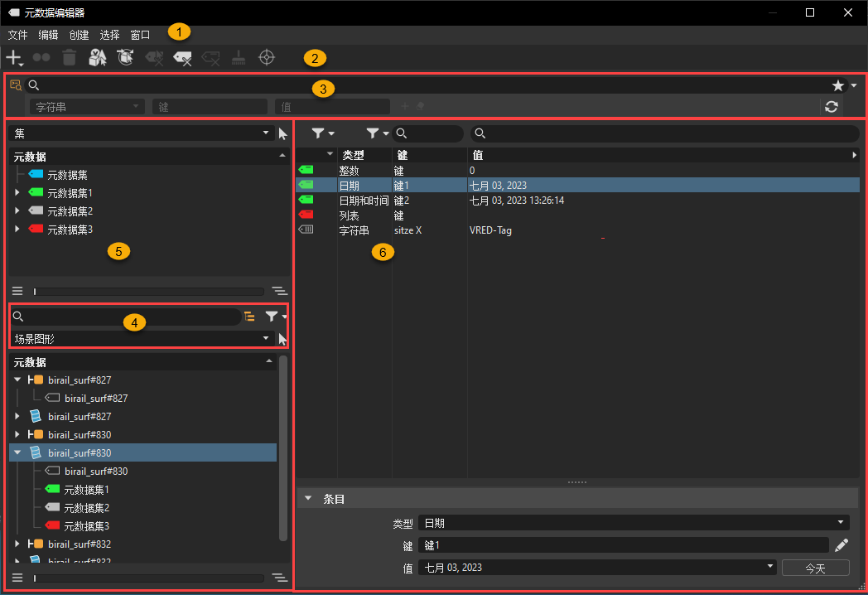Click the scene tree bottom zoom slider
The width and height of the screenshot is (868, 595).
click(148, 578)
